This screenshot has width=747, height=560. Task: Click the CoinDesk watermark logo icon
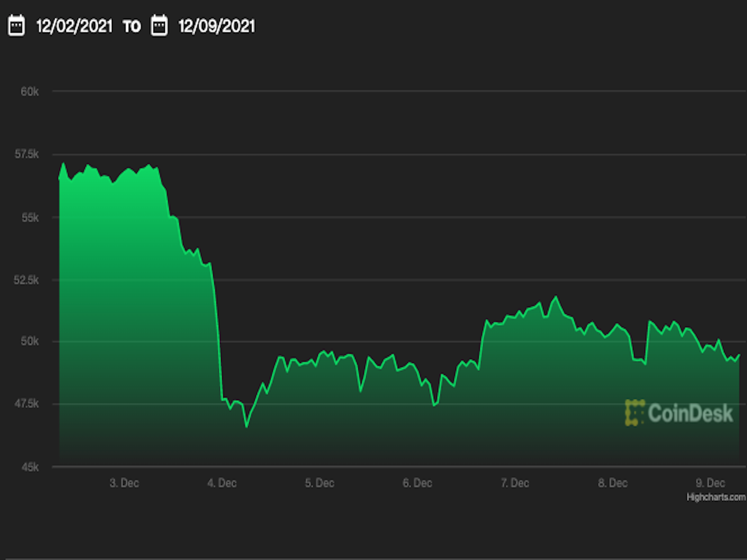coord(634,413)
